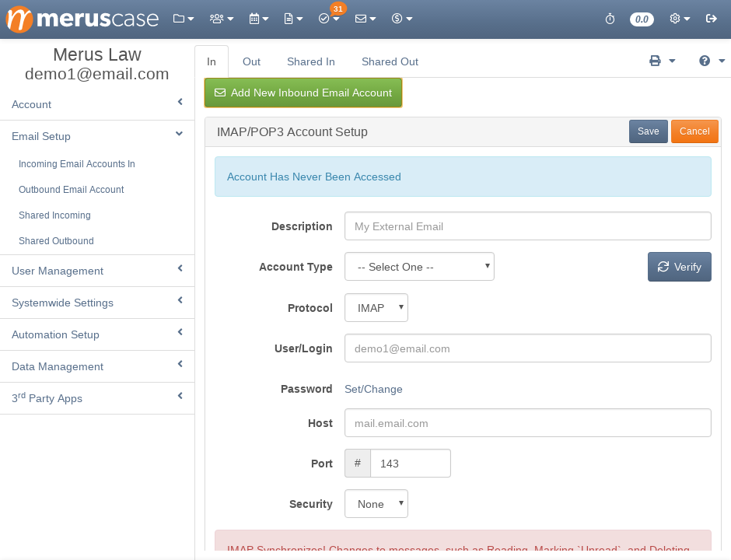The image size is (731, 560).
Task: Open Incoming Email Accounts In
Action: click(x=77, y=164)
